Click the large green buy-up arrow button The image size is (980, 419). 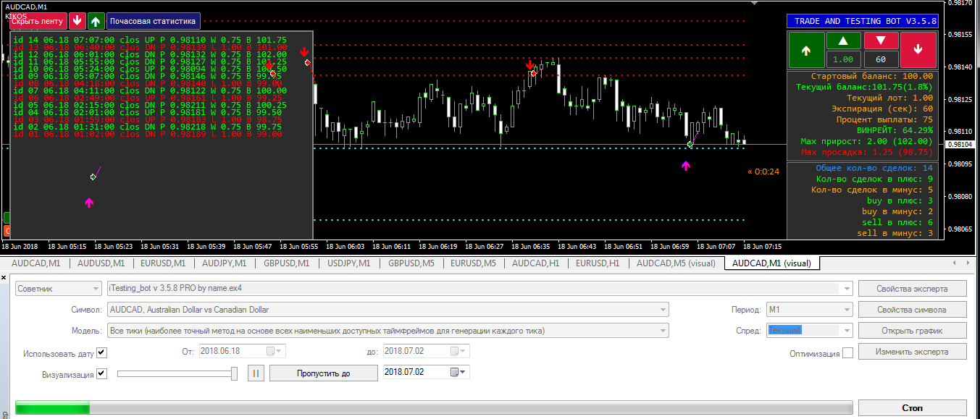point(805,50)
